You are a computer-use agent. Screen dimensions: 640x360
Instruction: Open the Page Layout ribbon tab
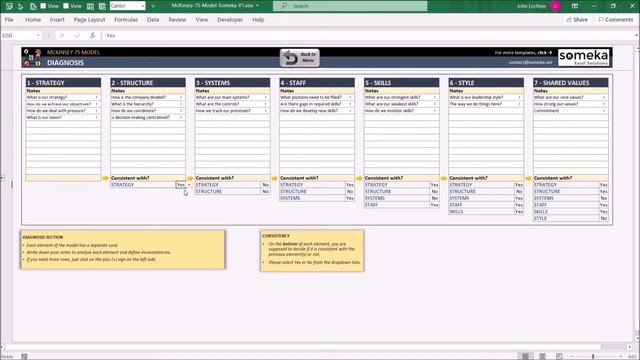89,20
